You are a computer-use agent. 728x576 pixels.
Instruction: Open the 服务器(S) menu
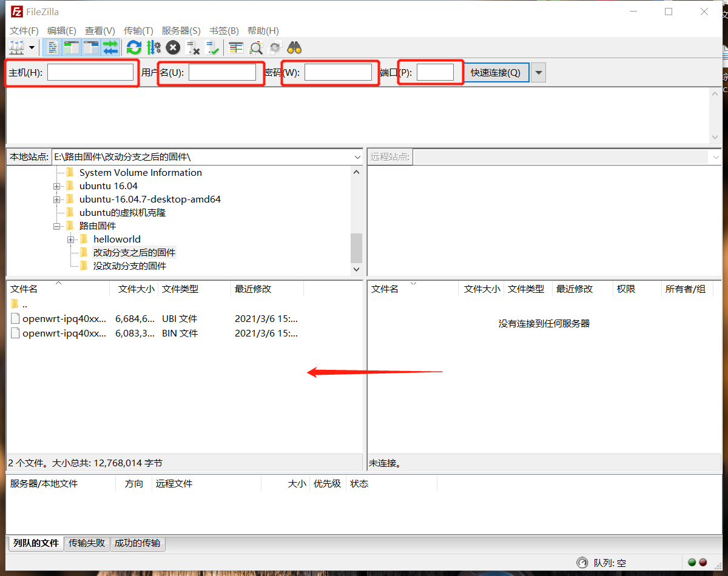click(x=181, y=30)
